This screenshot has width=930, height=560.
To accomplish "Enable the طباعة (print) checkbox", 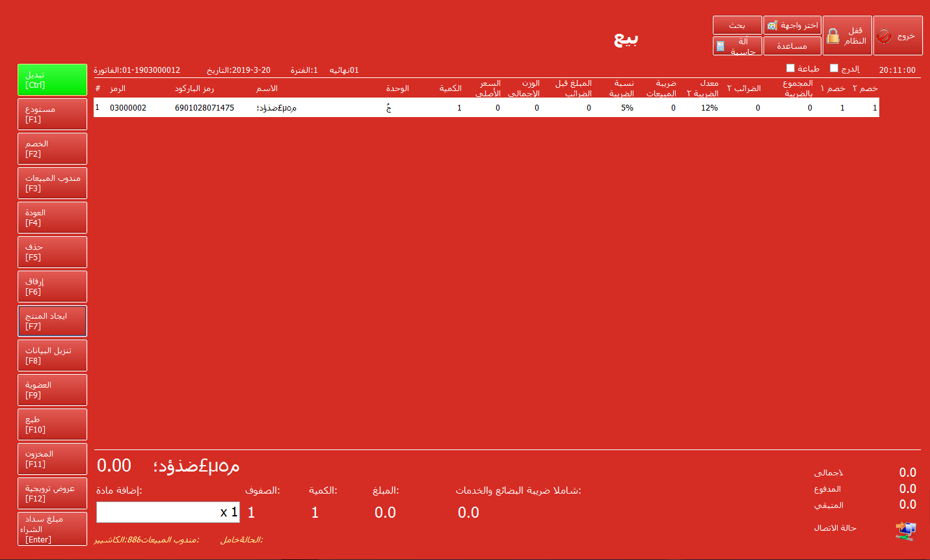I will point(791,68).
